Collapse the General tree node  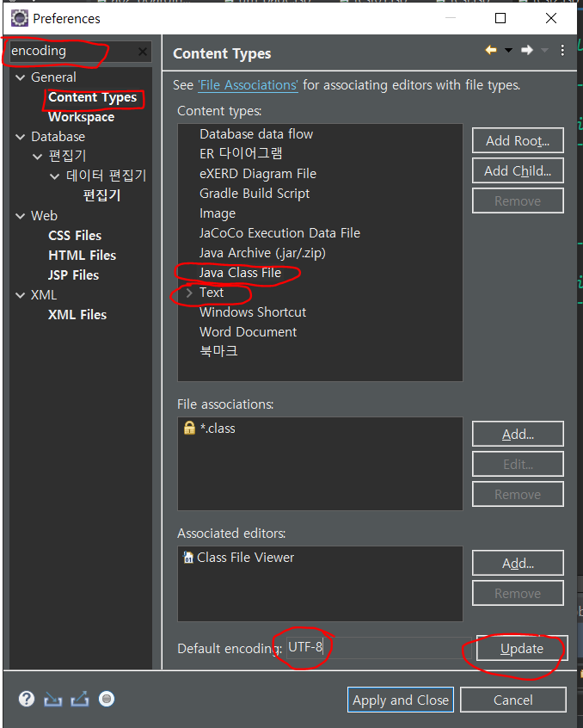[20, 77]
